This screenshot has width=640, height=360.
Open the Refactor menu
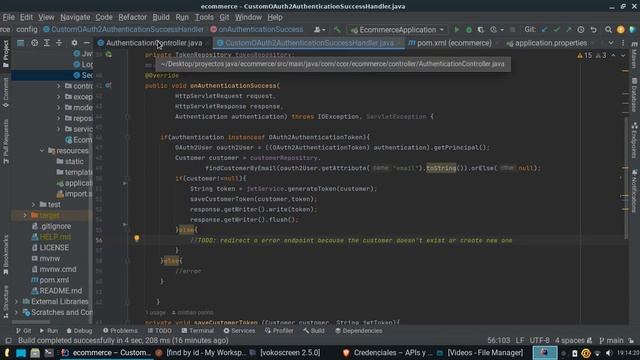point(132,18)
